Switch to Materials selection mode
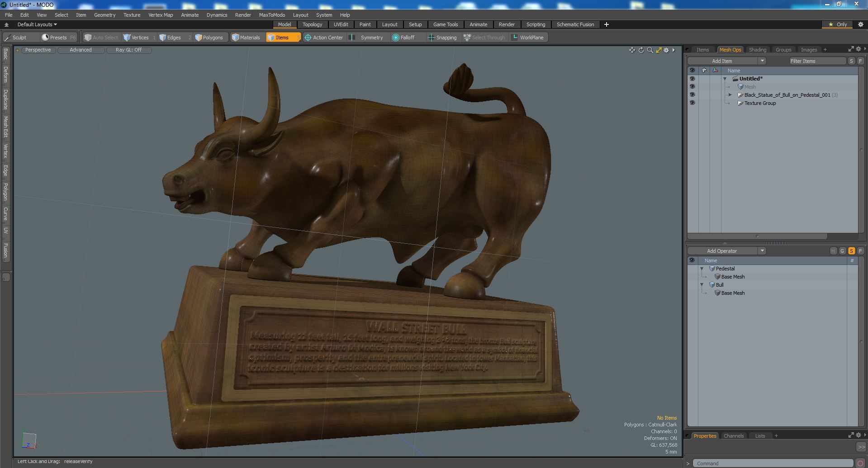 [246, 38]
